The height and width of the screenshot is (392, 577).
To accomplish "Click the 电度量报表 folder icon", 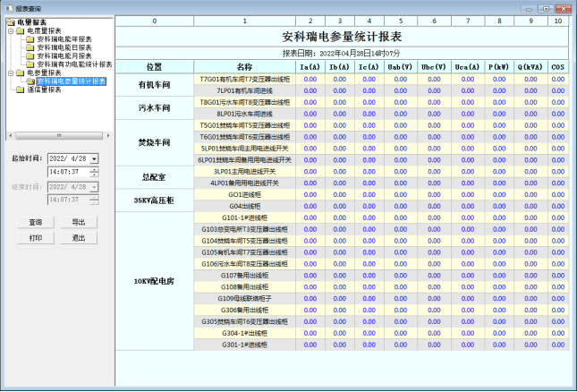I will pos(21,31).
